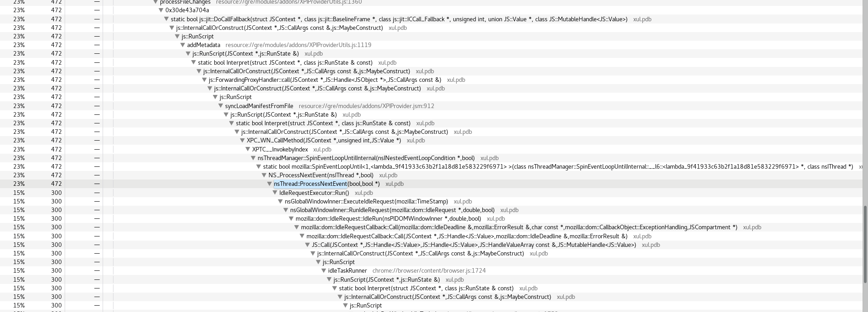868x312 pixels.
Task: Select the XPTC__InvokebyIndex row
Action: (431, 149)
